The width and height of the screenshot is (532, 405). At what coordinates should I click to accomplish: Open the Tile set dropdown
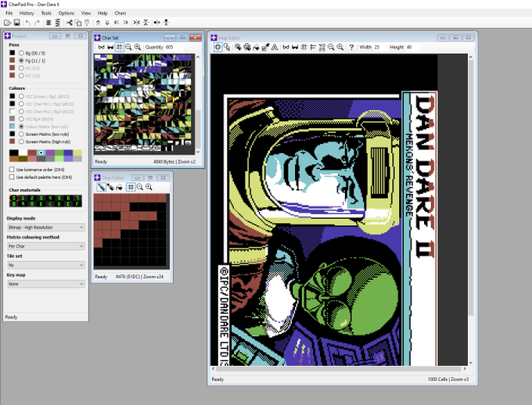(x=46, y=265)
